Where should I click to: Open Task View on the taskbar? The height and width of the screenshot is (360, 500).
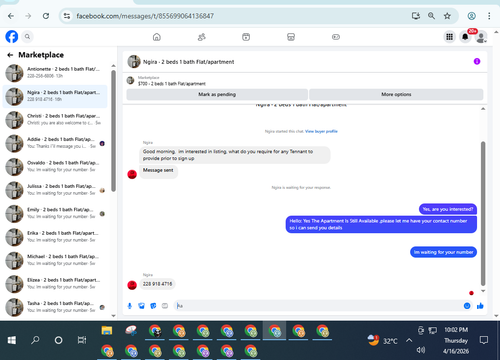(82, 340)
